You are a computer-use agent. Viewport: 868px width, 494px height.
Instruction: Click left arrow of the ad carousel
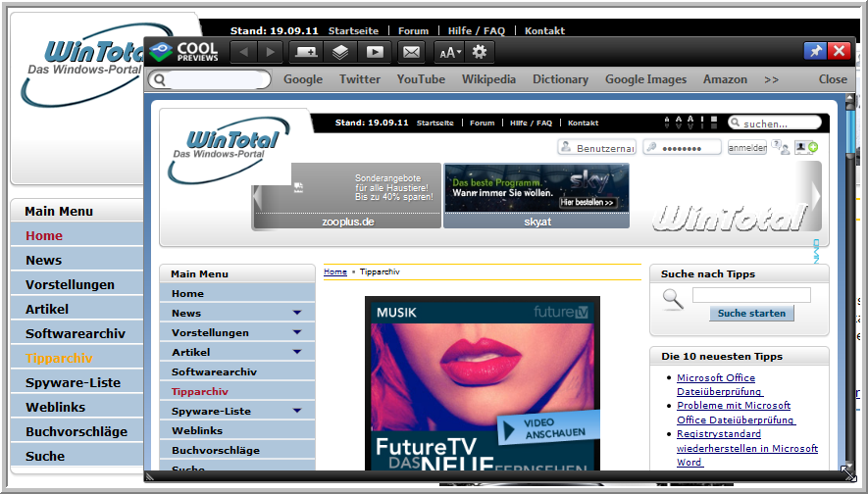coord(257,196)
